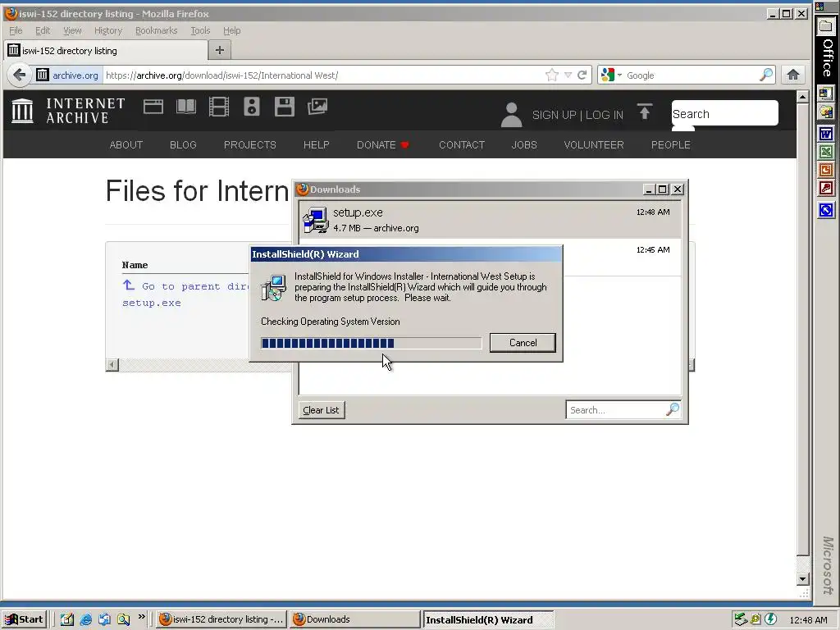Open the DONATE link
The width and height of the screenshot is (840, 630).
pos(382,144)
